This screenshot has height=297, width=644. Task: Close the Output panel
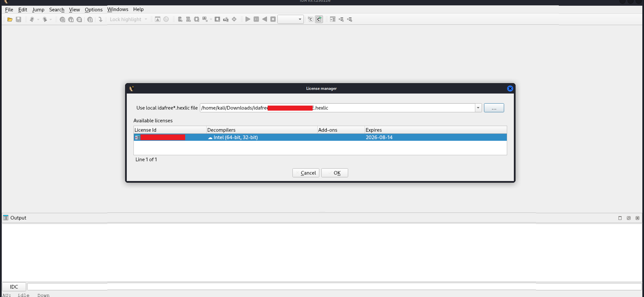point(637,218)
